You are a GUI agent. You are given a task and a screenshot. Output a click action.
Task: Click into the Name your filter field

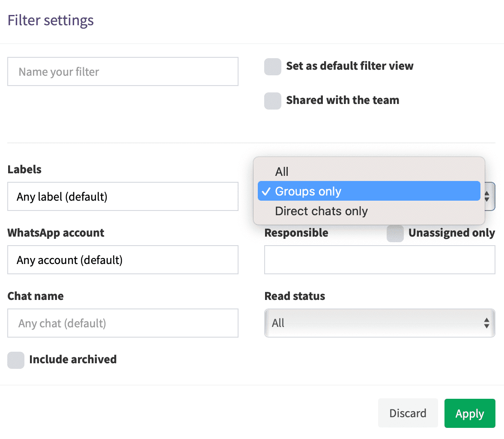pyautogui.click(x=123, y=71)
